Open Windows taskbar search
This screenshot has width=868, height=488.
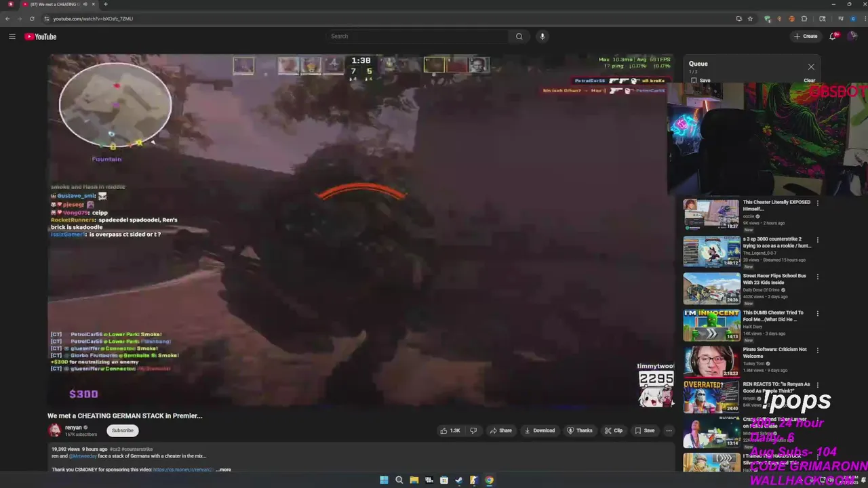[x=399, y=480]
